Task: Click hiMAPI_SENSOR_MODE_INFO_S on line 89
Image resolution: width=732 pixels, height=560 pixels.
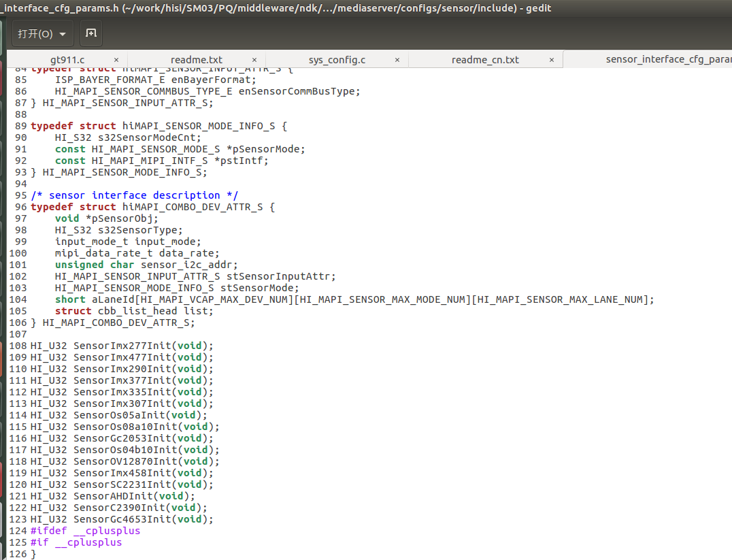Action: pos(199,126)
